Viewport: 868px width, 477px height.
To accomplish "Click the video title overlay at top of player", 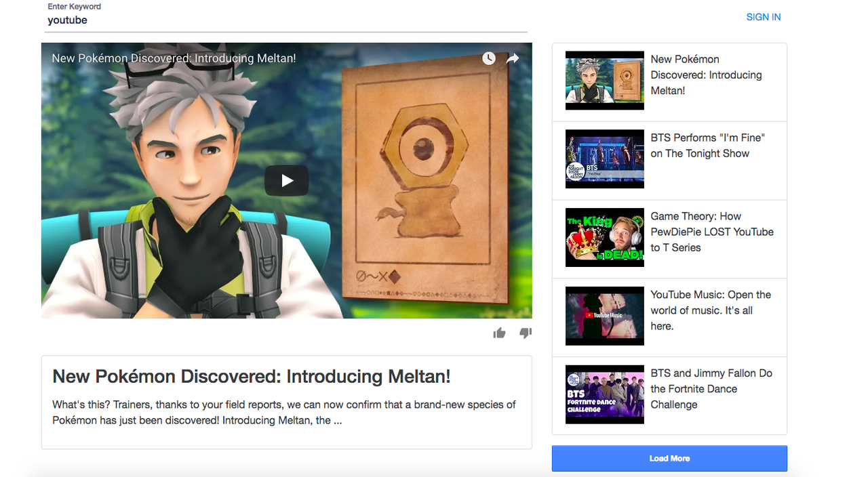I will [174, 58].
